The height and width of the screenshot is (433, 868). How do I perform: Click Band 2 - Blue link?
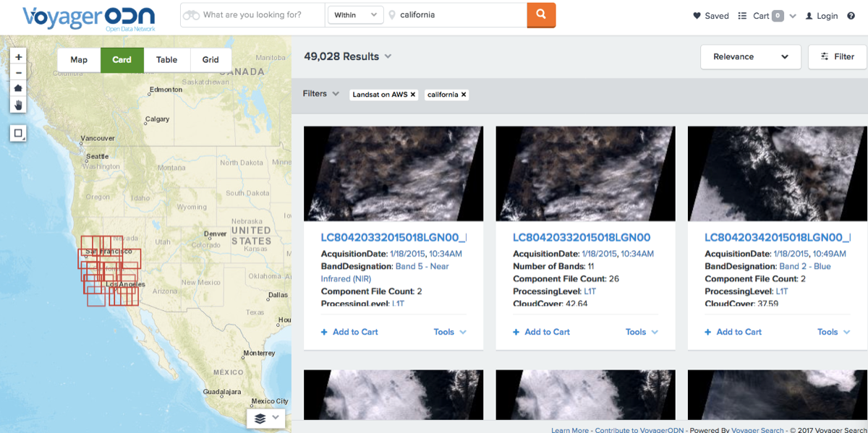805,266
